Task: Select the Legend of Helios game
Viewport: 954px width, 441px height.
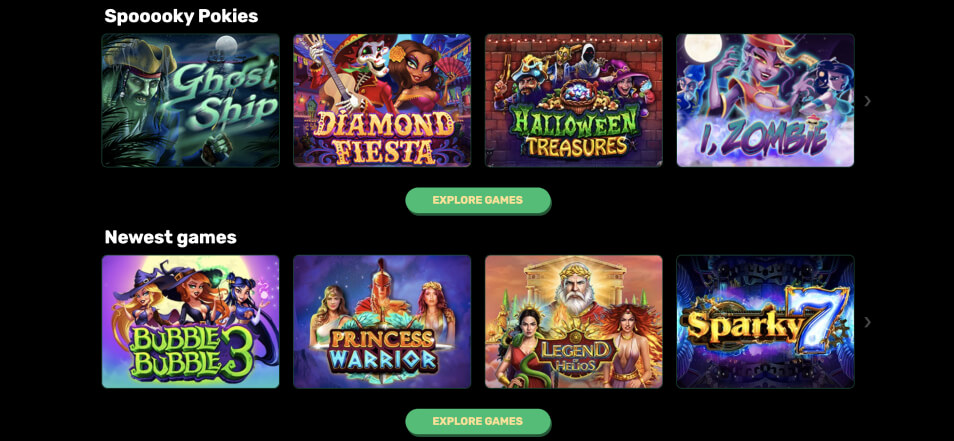Action: pyautogui.click(x=574, y=321)
